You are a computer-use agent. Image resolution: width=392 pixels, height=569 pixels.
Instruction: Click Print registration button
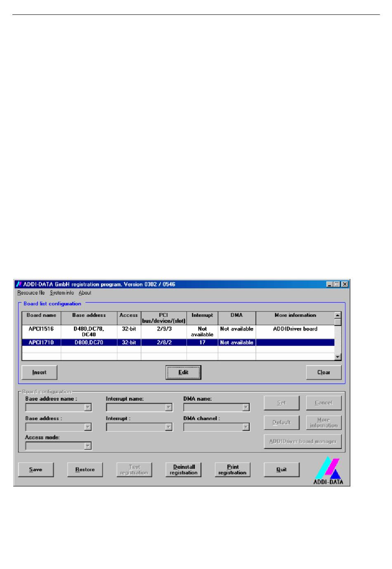[232, 470]
